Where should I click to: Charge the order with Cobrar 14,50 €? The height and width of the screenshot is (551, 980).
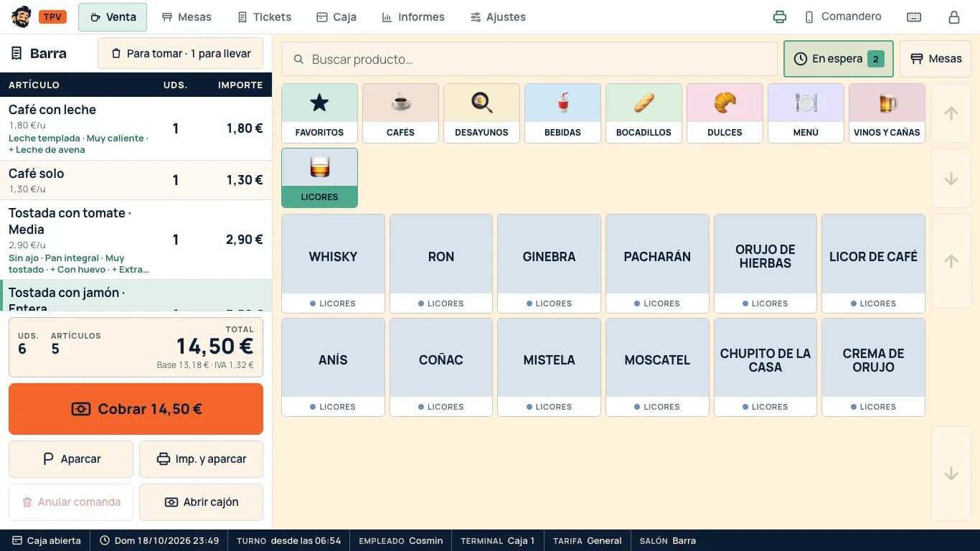click(136, 409)
